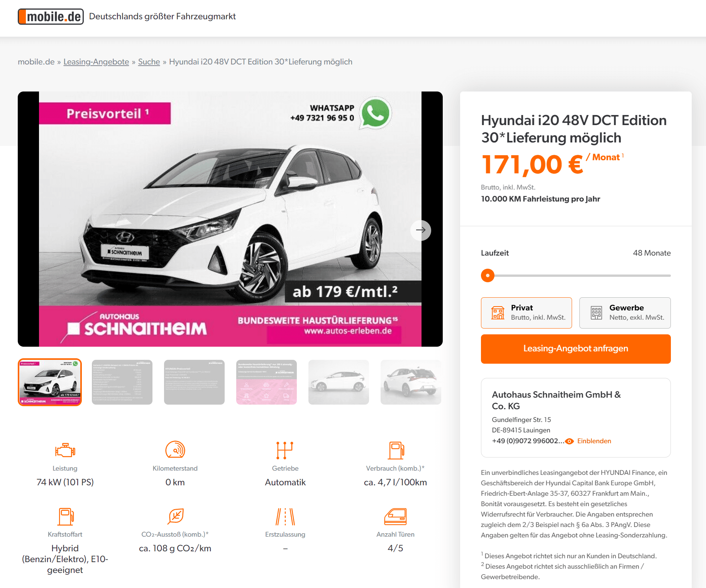Click the Anzahl Türen car door icon
The height and width of the screenshot is (588, 706).
(396, 517)
